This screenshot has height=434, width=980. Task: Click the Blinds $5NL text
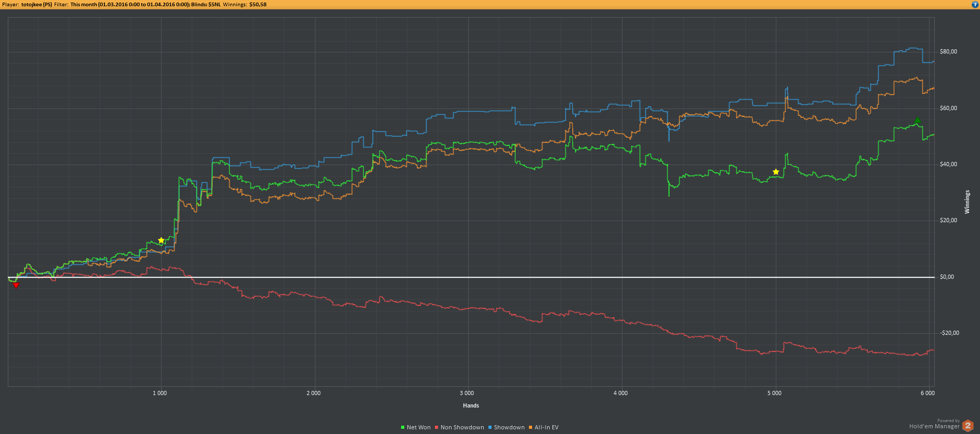206,4
